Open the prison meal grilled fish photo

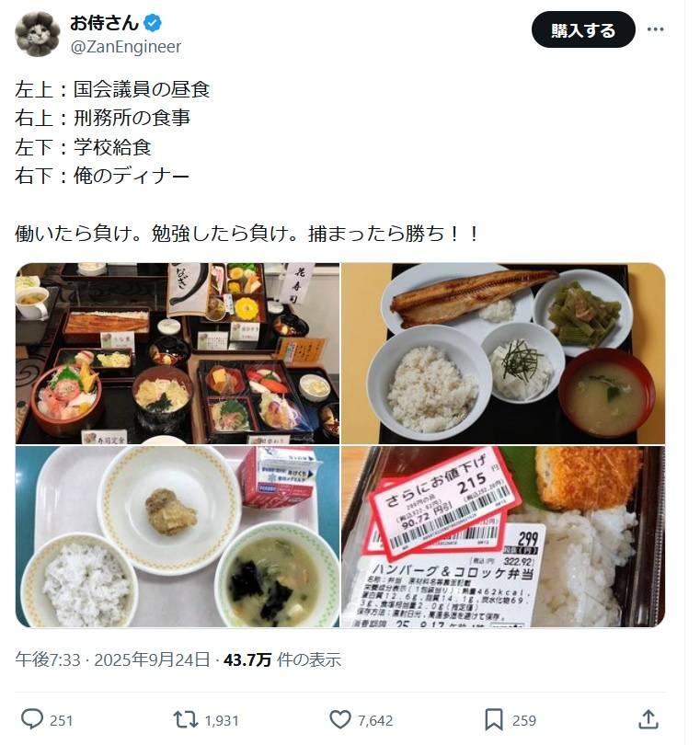coord(503,353)
